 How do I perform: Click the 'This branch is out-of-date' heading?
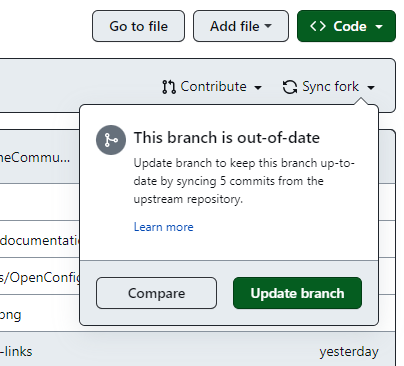(x=227, y=138)
